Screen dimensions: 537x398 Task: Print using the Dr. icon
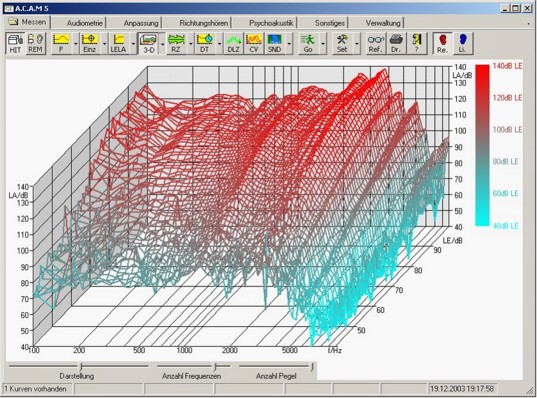tap(396, 43)
